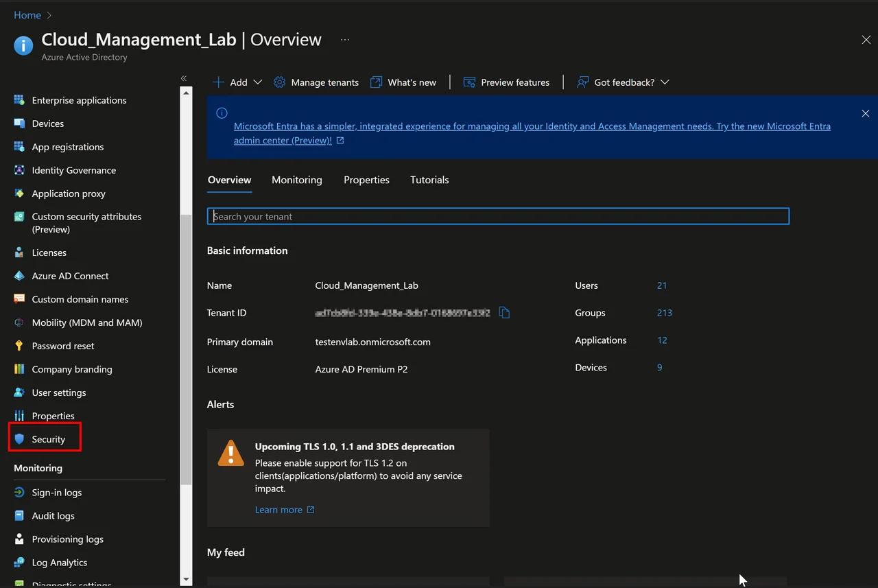
Task: Select the User settings icon
Action: click(x=19, y=392)
